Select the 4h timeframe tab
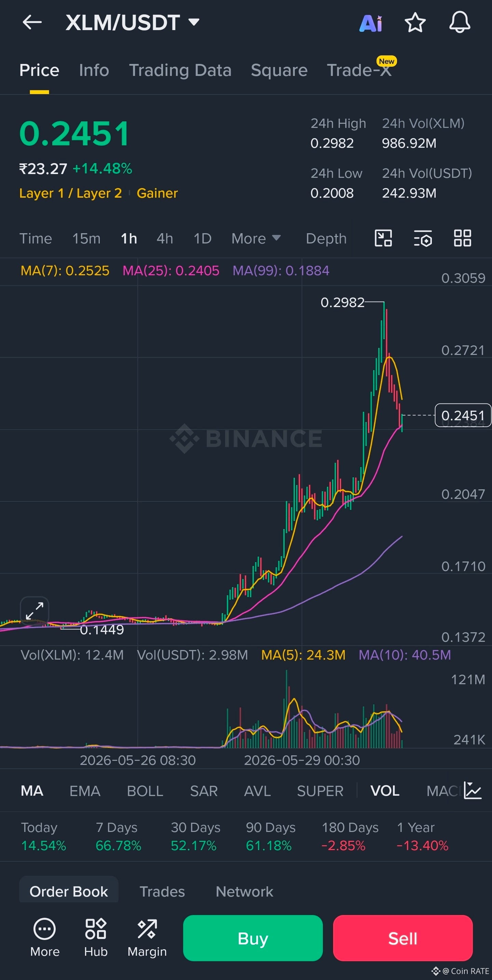492x980 pixels. pos(165,239)
